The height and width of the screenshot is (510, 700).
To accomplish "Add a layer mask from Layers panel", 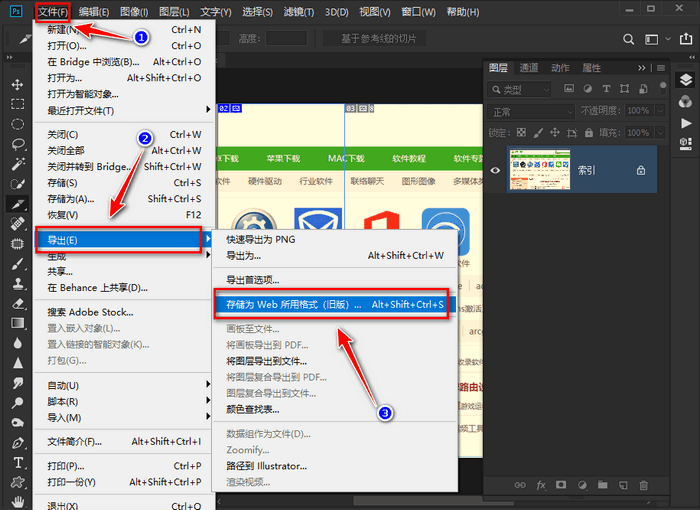I will click(561, 485).
